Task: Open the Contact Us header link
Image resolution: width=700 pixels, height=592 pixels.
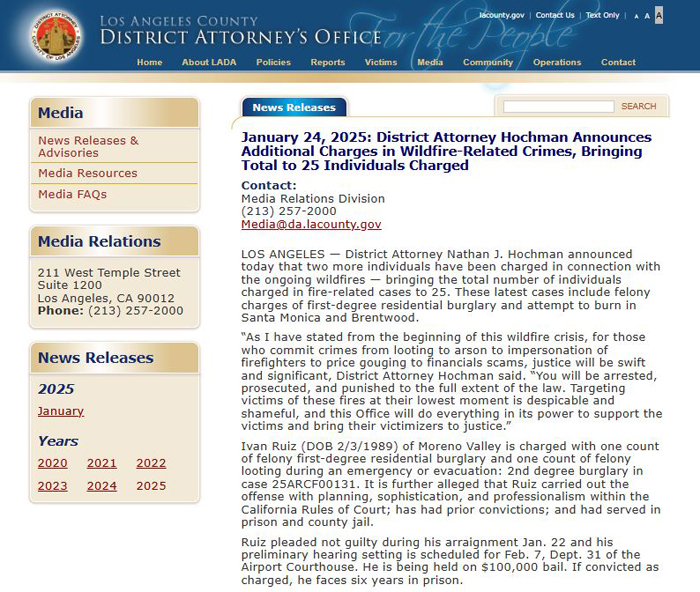Action: pos(555,15)
